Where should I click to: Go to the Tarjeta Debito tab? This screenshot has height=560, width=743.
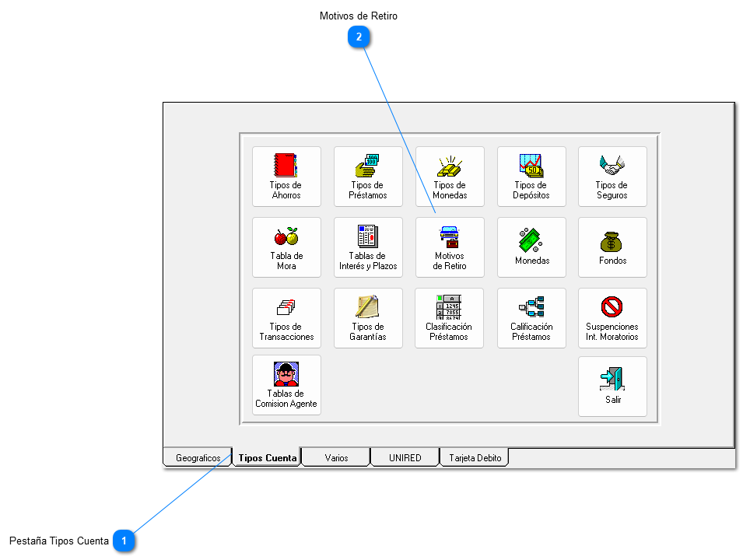475,458
